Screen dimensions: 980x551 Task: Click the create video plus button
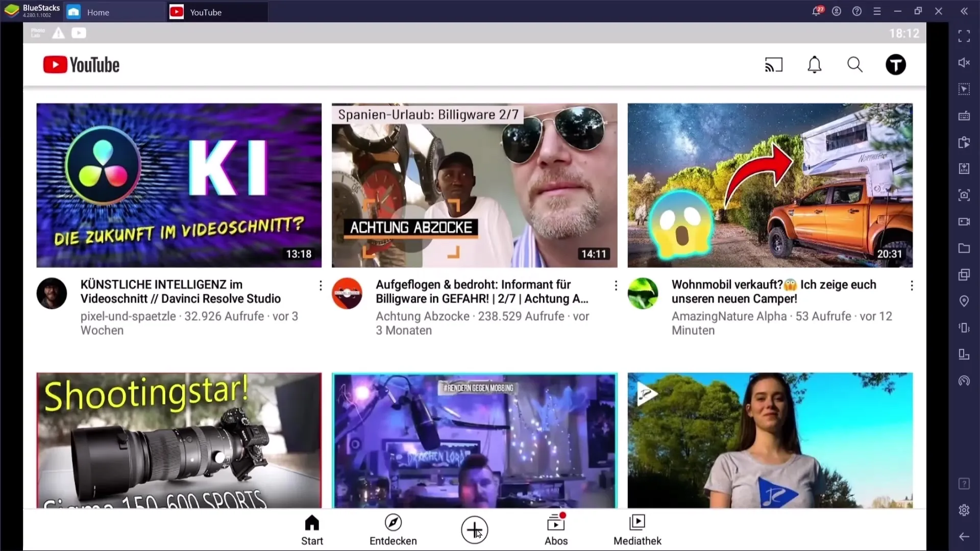(x=474, y=530)
